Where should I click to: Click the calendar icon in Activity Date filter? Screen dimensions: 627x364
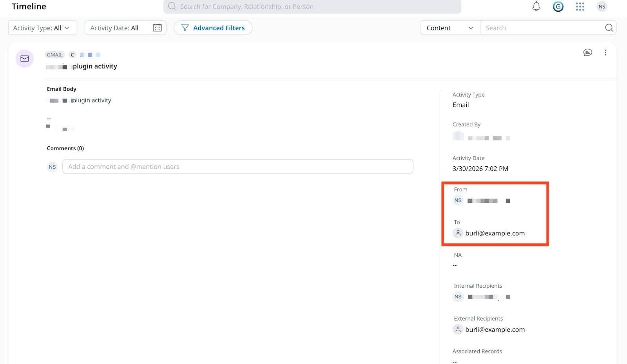(x=157, y=28)
